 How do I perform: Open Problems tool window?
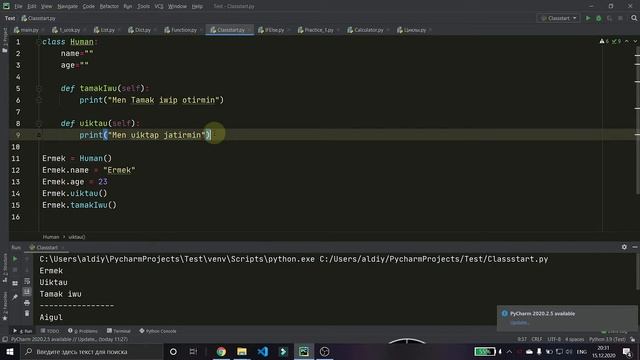click(83, 331)
